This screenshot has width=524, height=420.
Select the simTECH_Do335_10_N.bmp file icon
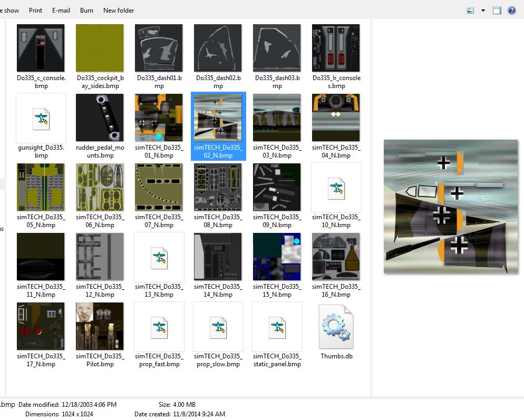point(336,188)
